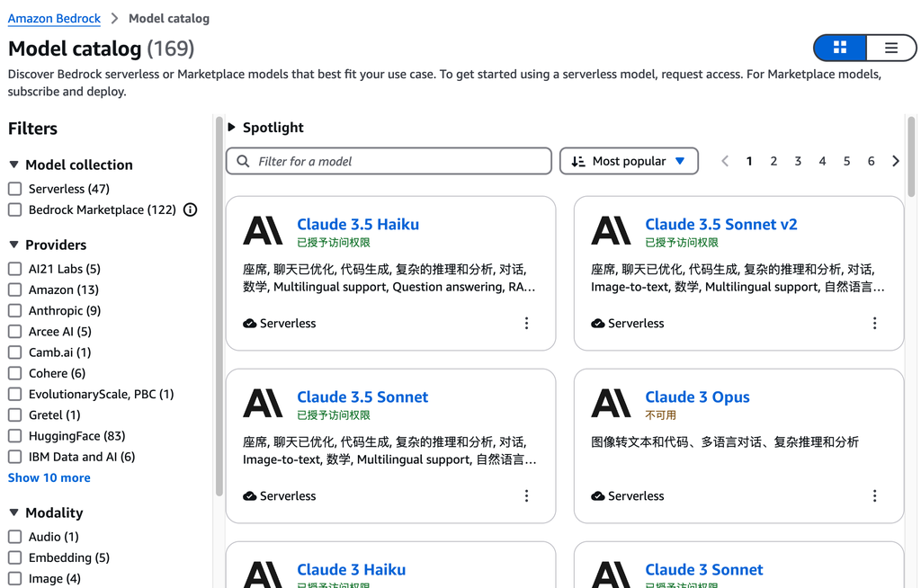Click the 已授予访问权限 status under Claude 3.5 Sonnet v2
The image size is (921, 588).
682,243
